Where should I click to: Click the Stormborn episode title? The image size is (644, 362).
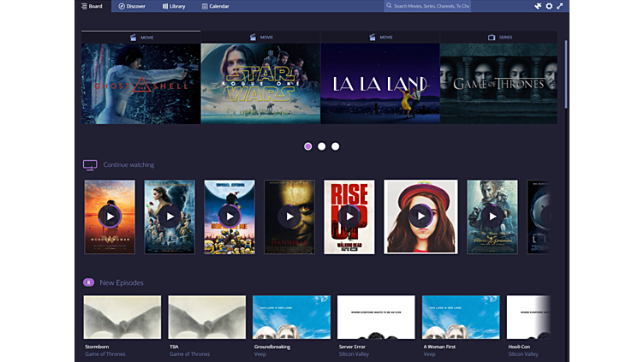click(97, 347)
